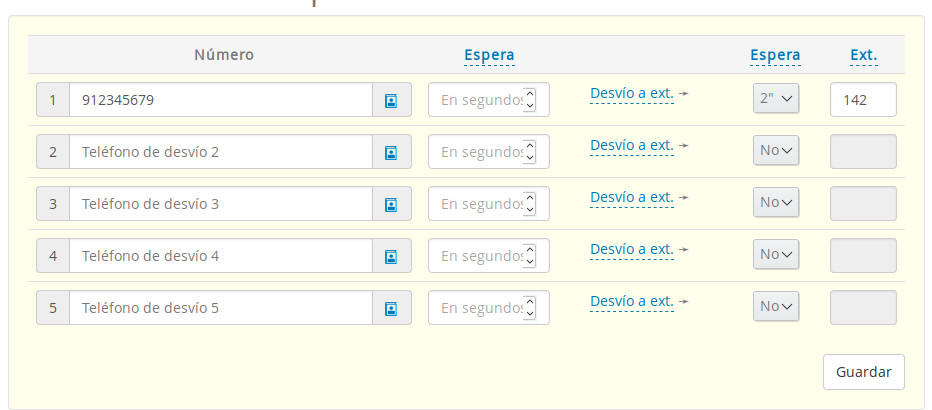Click the extension field containing 142
Viewport: 932px width, 410px height.
tap(863, 100)
